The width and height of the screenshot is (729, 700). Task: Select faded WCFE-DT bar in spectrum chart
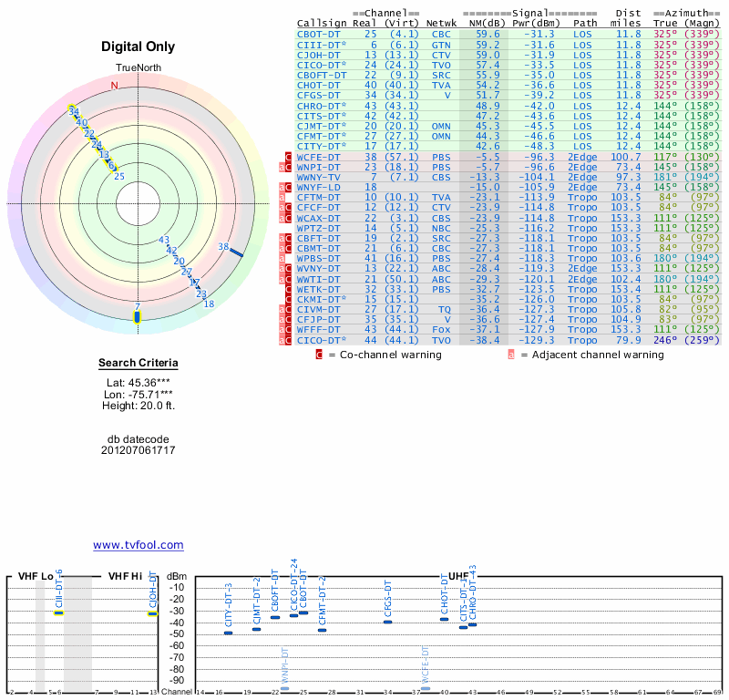tap(425, 688)
